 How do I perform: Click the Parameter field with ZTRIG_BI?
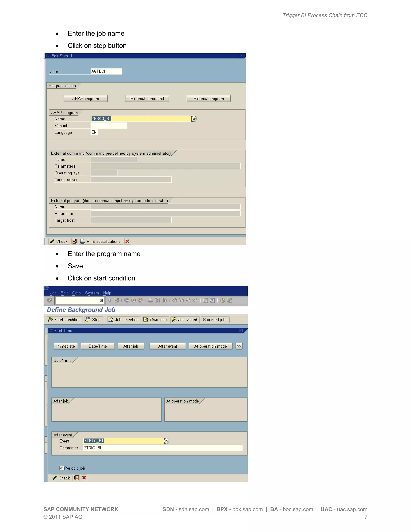[x=163, y=448]
